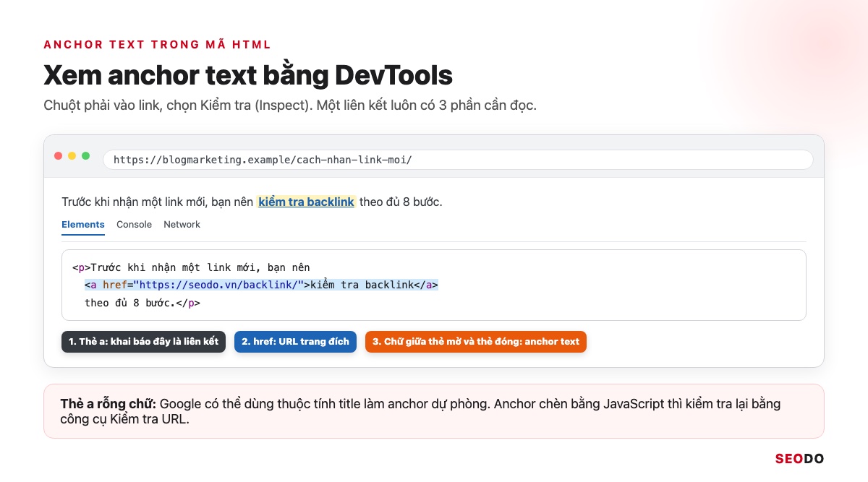
Task: Click the SEODO logo
Action: click(799, 458)
